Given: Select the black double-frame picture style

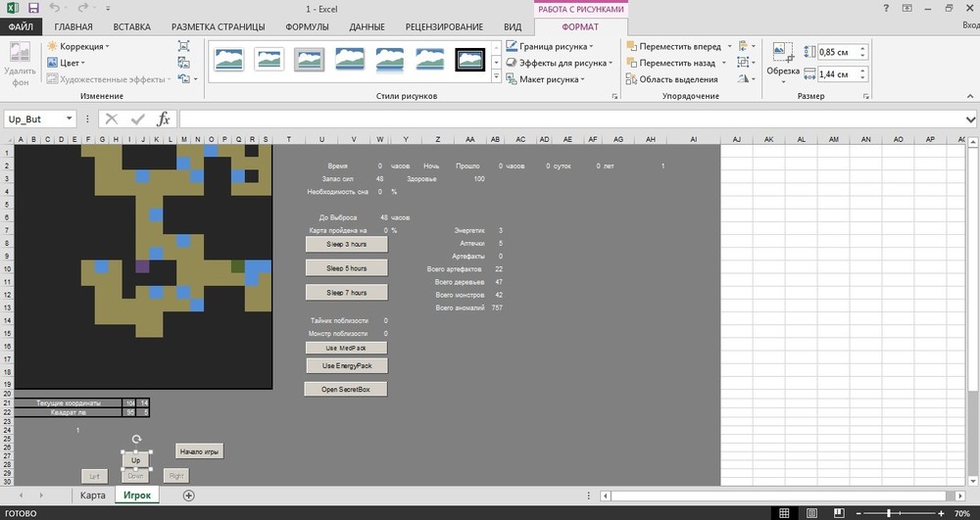Looking at the screenshot, I should 470,60.
